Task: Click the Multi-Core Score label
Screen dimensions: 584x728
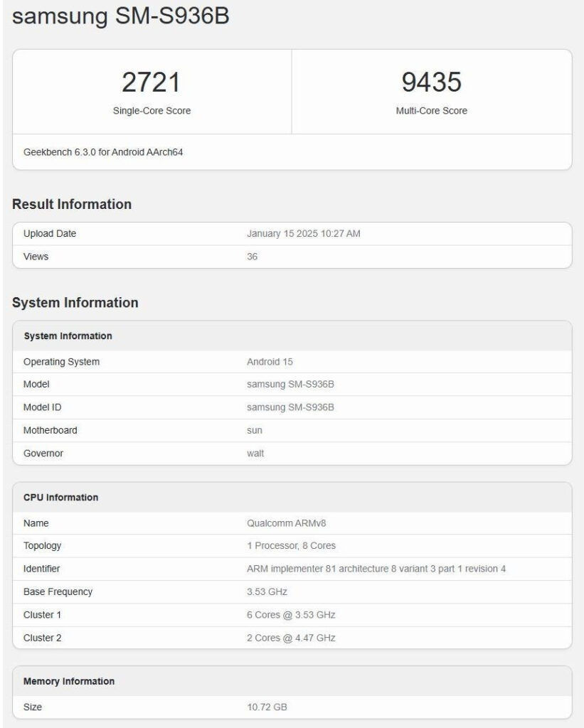Action: (x=432, y=110)
